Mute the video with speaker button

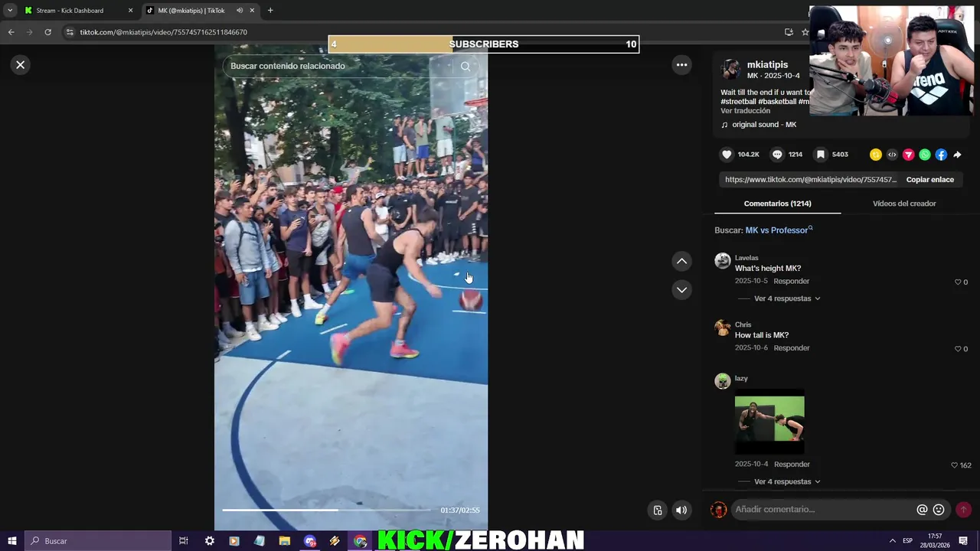click(x=681, y=510)
